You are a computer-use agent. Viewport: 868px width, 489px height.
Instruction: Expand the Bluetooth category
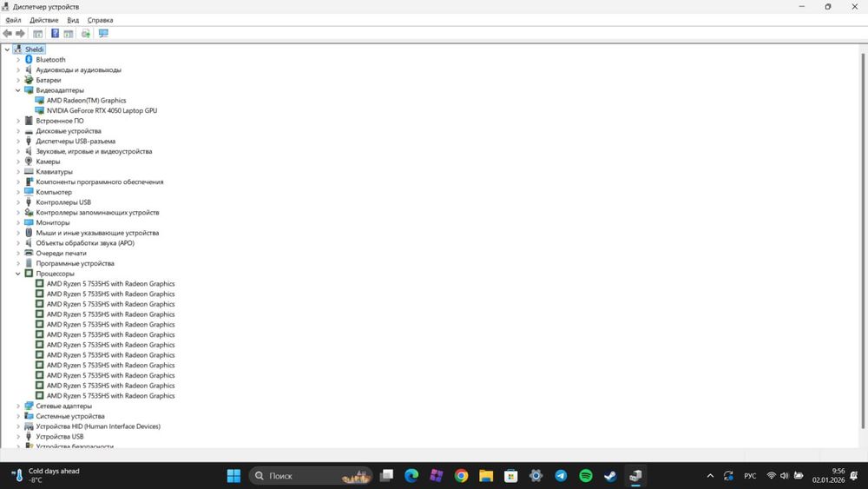[x=17, y=59]
